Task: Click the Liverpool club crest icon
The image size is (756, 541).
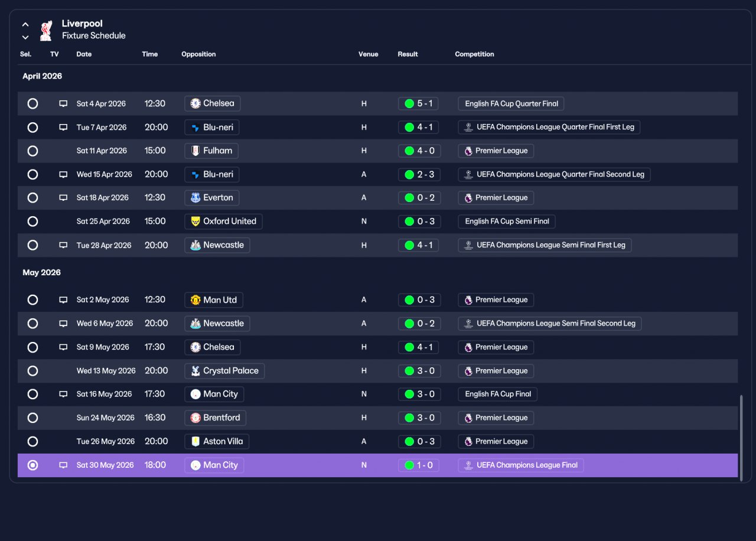Action: (45, 31)
